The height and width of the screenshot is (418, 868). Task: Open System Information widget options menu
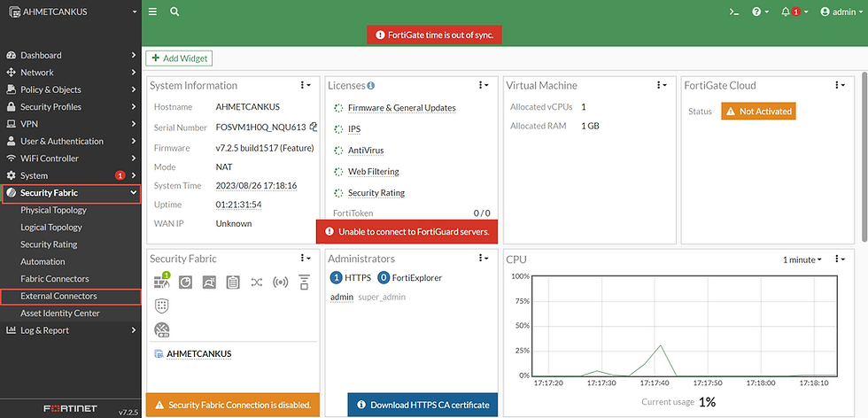point(306,85)
